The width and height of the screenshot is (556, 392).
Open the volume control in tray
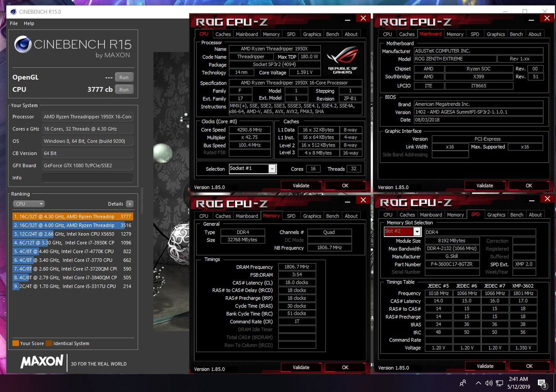tap(489, 383)
